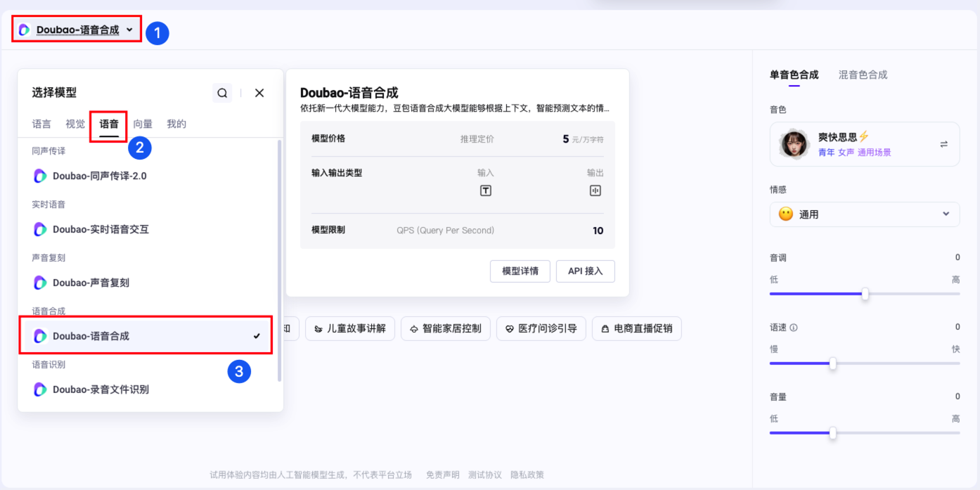Click the 音调 slider handle
The height and width of the screenshot is (490, 980).
(x=865, y=295)
